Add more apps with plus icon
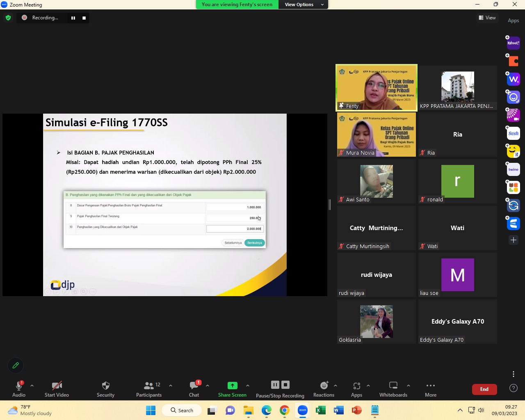This screenshot has height=420, width=525. (x=513, y=240)
